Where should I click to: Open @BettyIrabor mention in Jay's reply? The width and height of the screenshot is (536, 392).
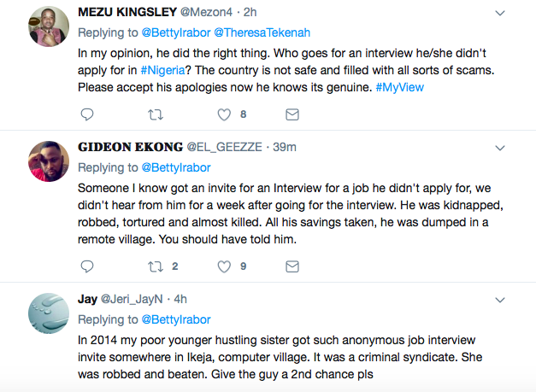(x=176, y=319)
